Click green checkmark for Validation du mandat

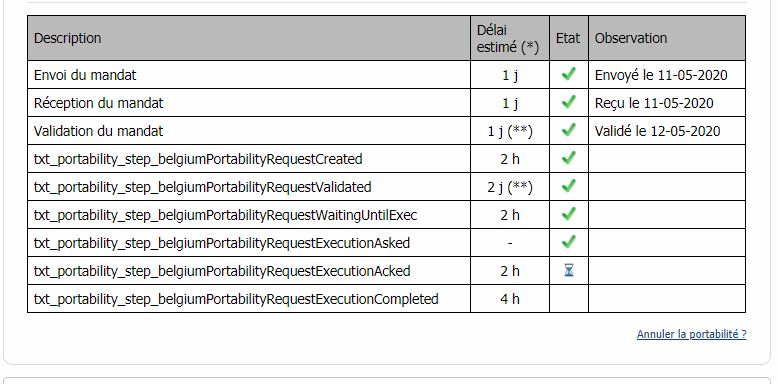click(x=569, y=130)
